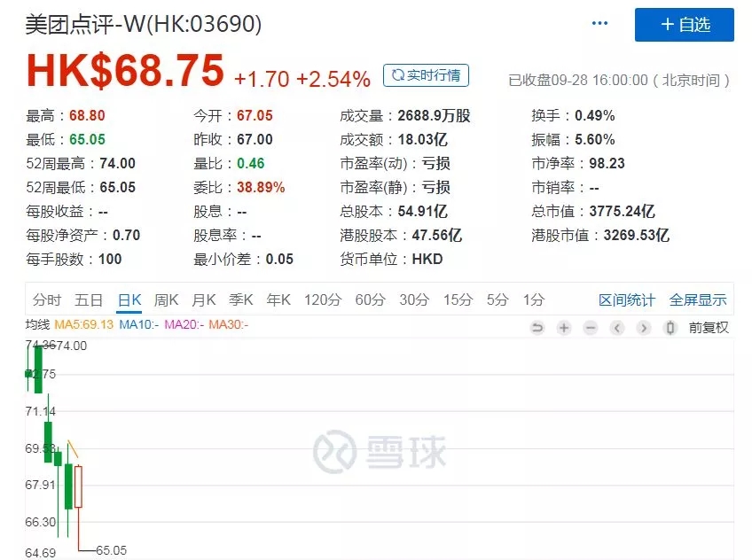Click the 成交量 value 2688.9万股
Screen dimensions: 752x560
(x=434, y=115)
